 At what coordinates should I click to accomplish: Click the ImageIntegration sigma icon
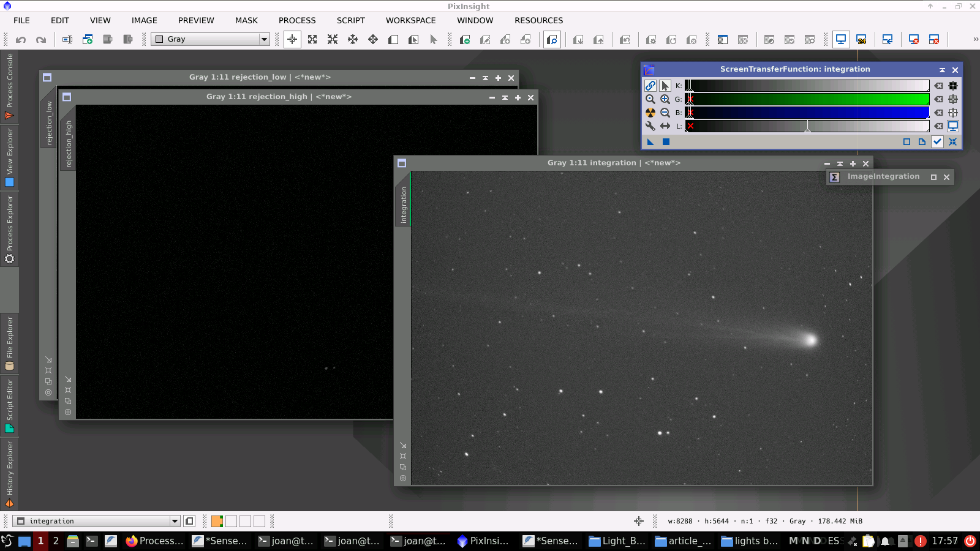(x=834, y=177)
